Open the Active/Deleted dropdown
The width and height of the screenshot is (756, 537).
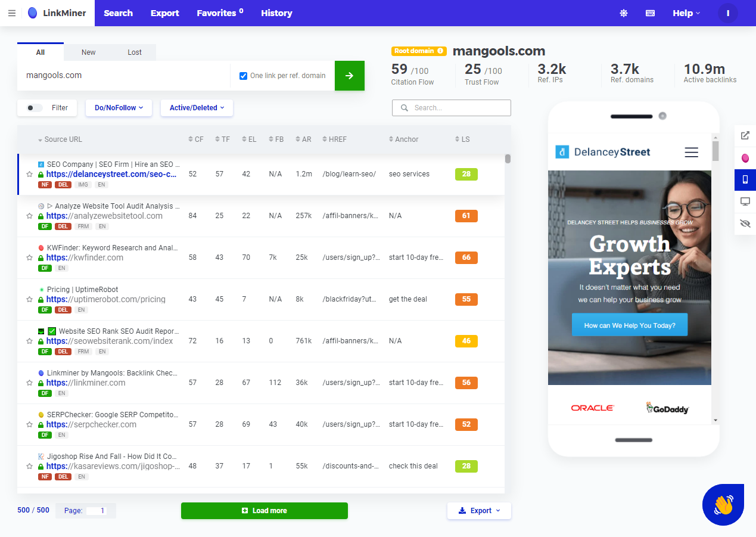click(x=197, y=108)
